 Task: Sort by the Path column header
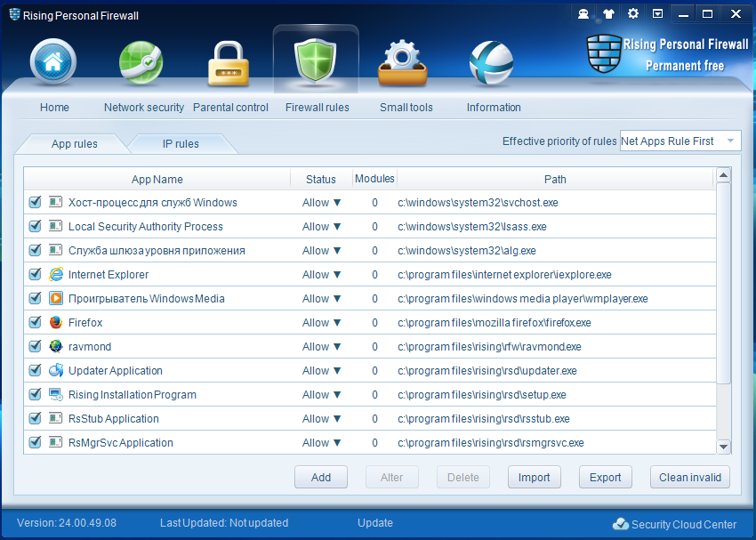click(555, 180)
